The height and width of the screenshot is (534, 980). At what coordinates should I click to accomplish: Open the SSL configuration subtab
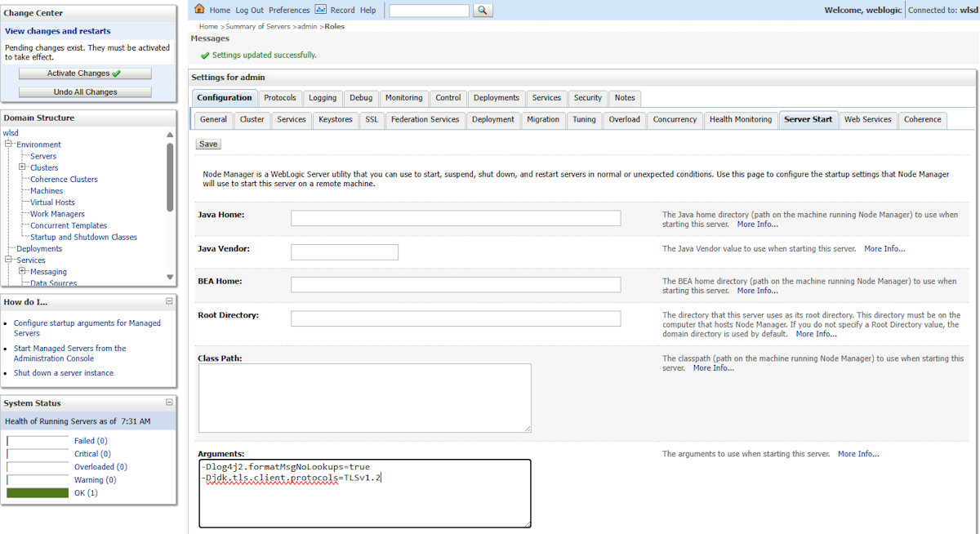pyautogui.click(x=372, y=119)
